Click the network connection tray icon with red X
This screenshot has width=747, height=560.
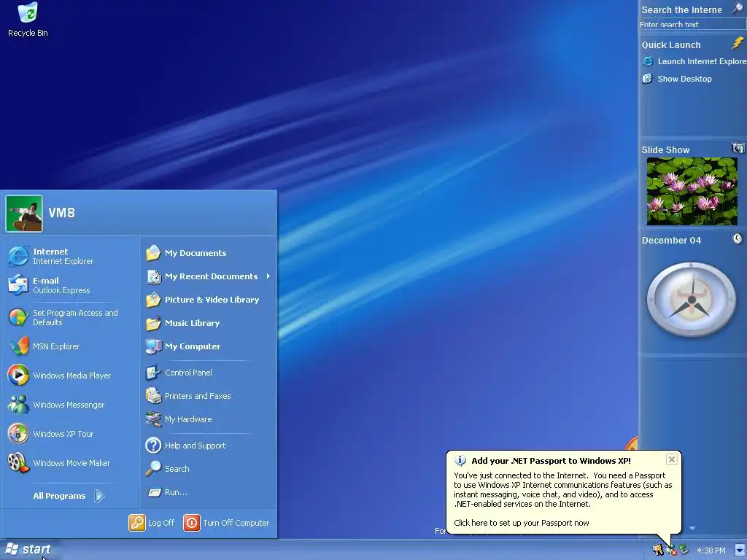[x=671, y=551]
